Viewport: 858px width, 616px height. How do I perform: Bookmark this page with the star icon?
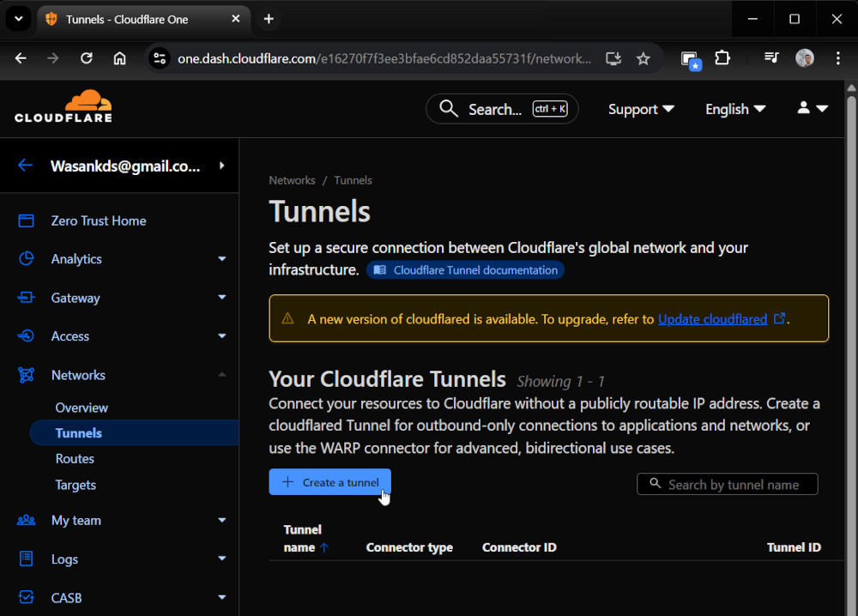[x=643, y=58]
